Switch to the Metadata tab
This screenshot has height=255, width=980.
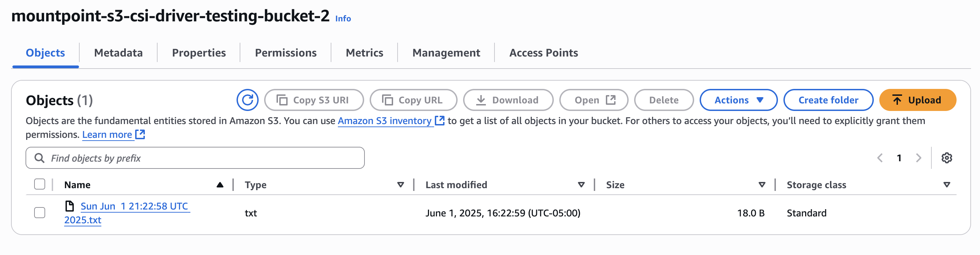point(118,53)
